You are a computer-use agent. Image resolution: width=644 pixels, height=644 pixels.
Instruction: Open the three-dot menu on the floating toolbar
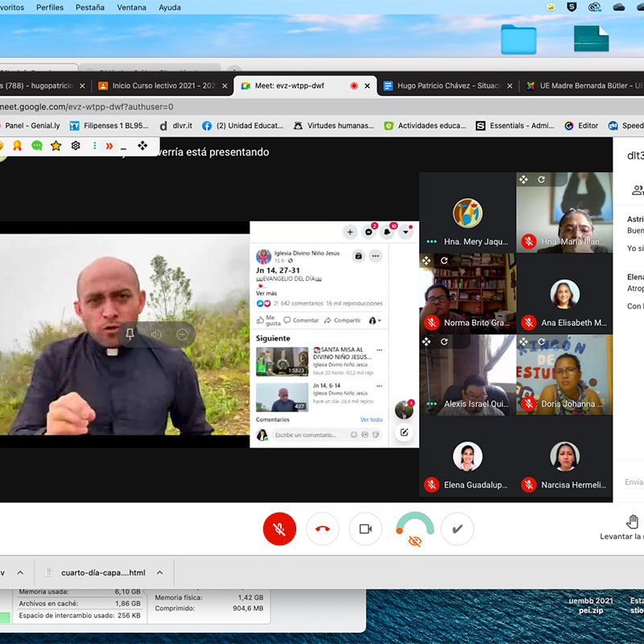[94, 146]
